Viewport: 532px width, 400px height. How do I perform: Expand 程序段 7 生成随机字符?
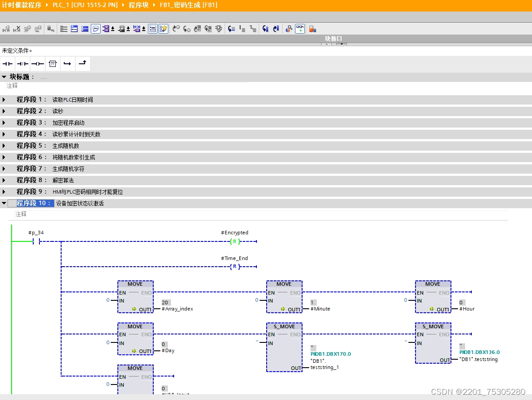(x=4, y=169)
